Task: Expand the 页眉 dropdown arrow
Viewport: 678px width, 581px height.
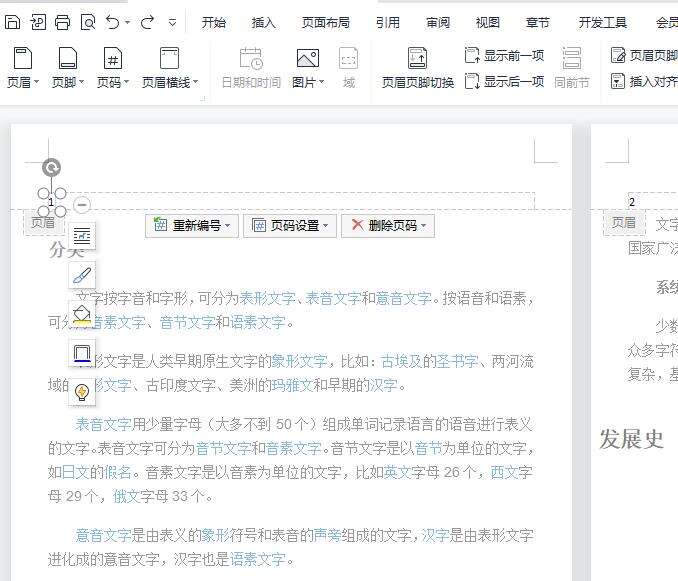Action: point(36,81)
